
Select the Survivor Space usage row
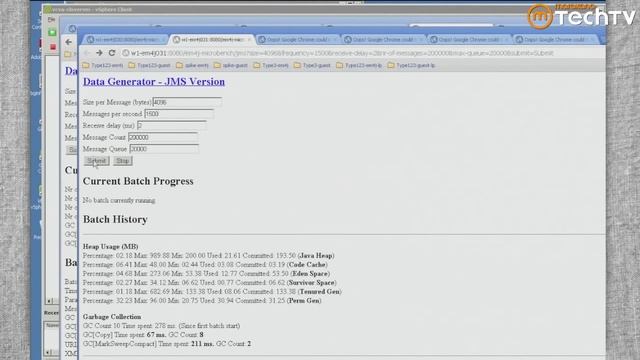pyautogui.click(x=210, y=282)
